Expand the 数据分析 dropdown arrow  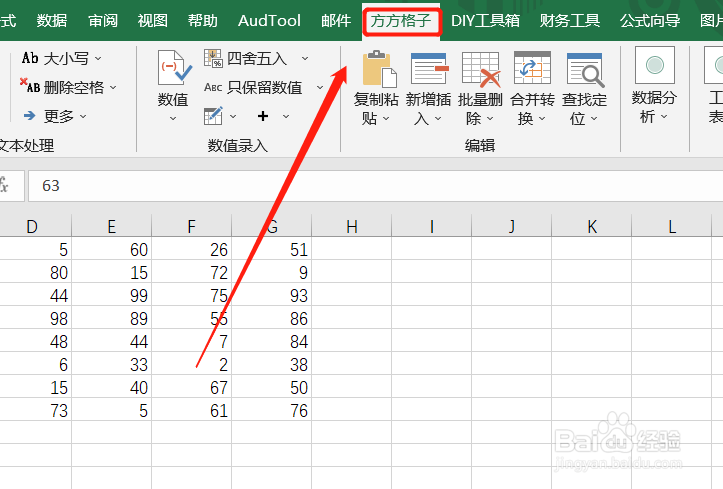pyautogui.click(x=664, y=117)
